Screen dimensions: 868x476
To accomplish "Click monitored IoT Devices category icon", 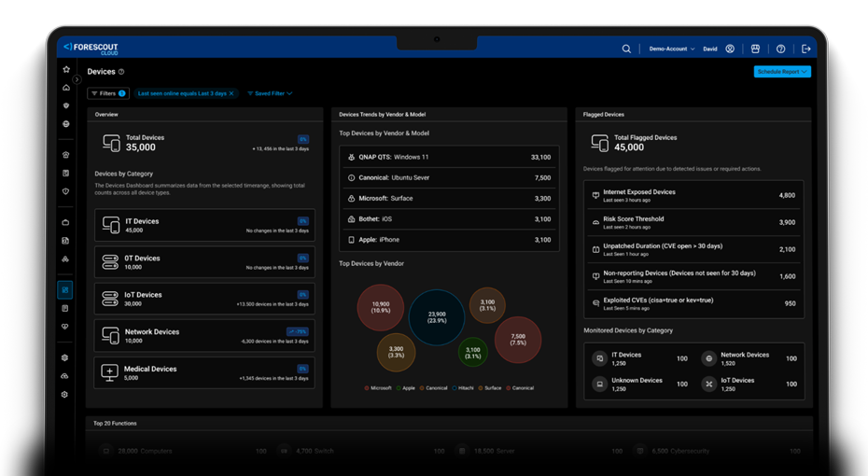I will coord(708,384).
